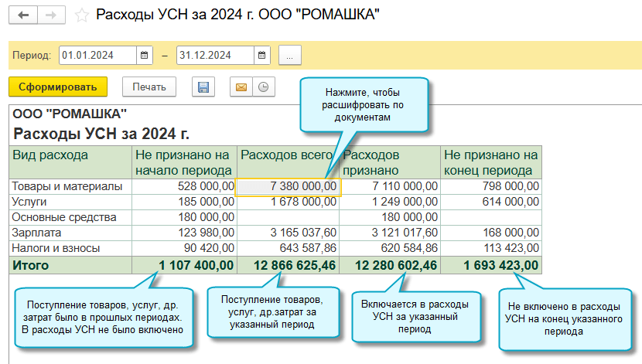Open calendar for end date 31.12.2024
This screenshot has height=364, width=642.
(x=262, y=56)
